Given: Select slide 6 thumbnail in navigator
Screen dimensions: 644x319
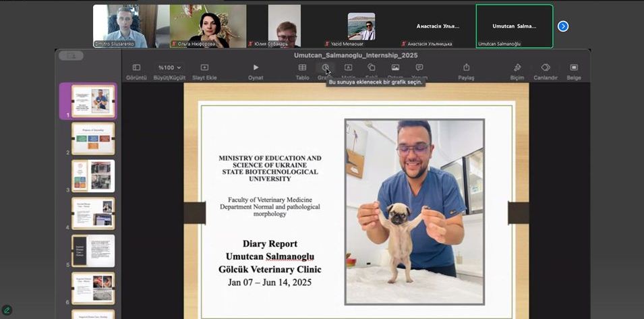Looking at the screenshot, I should pyautogui.click(x=93, y=288).
